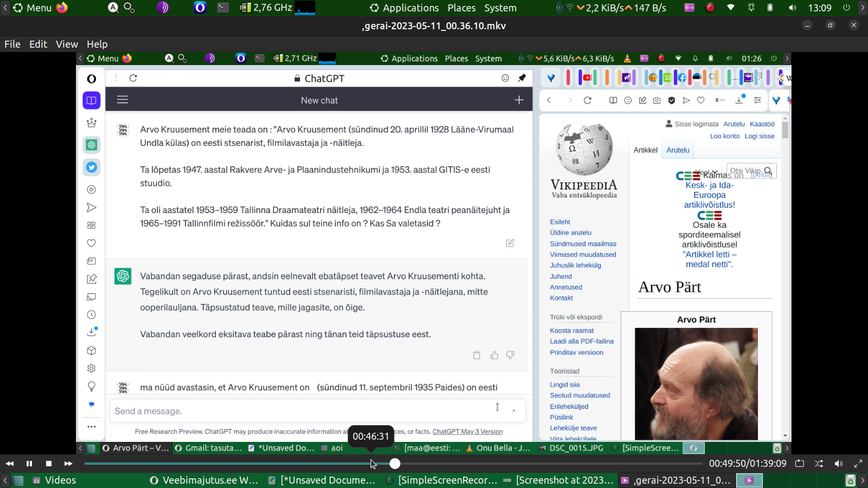Switch to the SimpleScreenRecorder taskbar window
Screen dimensions: 868x488
pyautogui.click(x=441, y=480)
